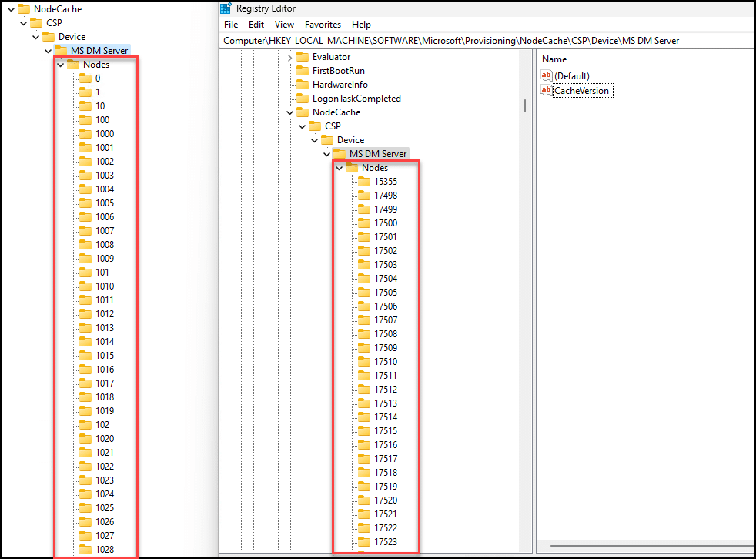Select the CacheVersion value name
Image resolution: width=756 pixels, height=559 pixels.
(x=583, y=91)
